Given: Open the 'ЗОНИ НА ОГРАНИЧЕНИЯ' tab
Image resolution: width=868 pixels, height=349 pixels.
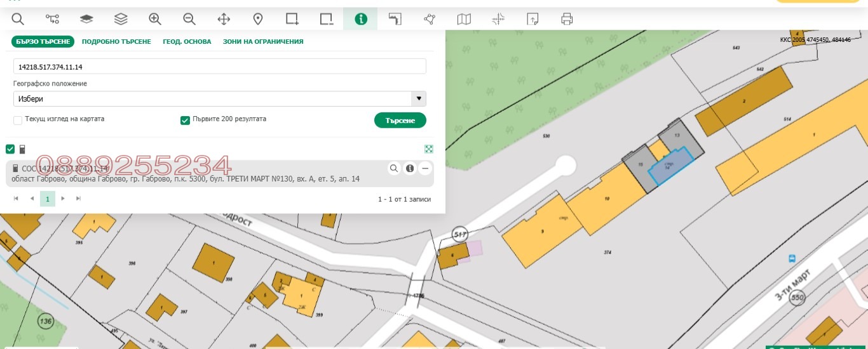Looking at the screenshot, I should pos(262,42).
